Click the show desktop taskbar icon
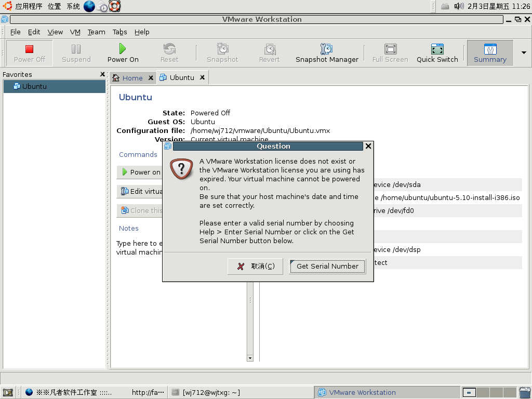The width and height of the screenshot is (532, 399). [7, 393]
